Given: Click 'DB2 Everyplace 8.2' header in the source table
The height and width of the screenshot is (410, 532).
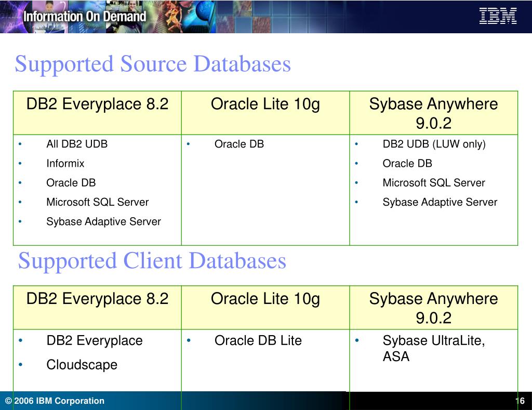Looking at the screenshot, I should 97,104.
